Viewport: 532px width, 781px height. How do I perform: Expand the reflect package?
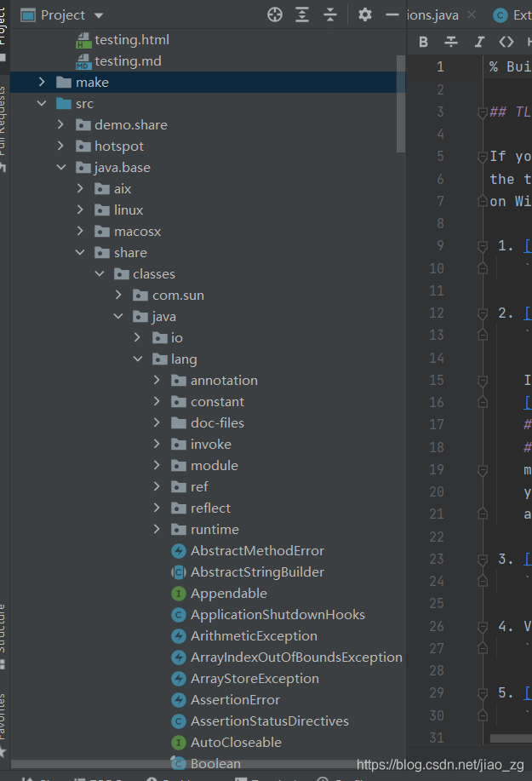click(x=157, y=508)
